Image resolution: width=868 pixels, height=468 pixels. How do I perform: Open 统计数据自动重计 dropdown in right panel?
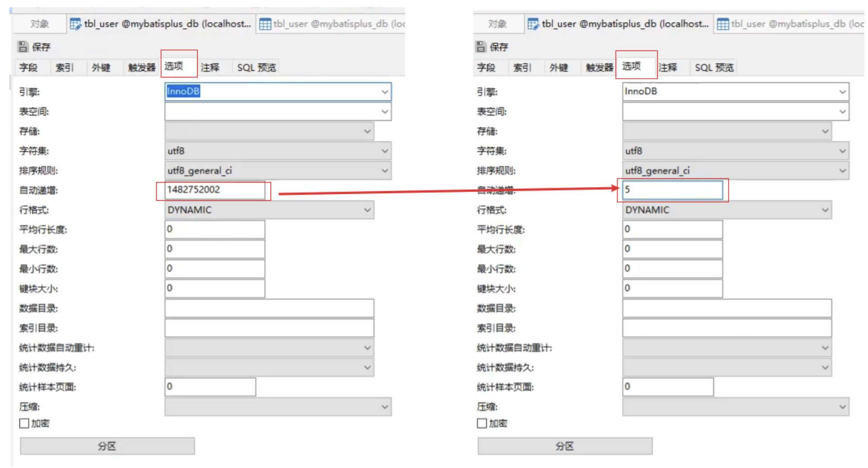click(727, 348)
